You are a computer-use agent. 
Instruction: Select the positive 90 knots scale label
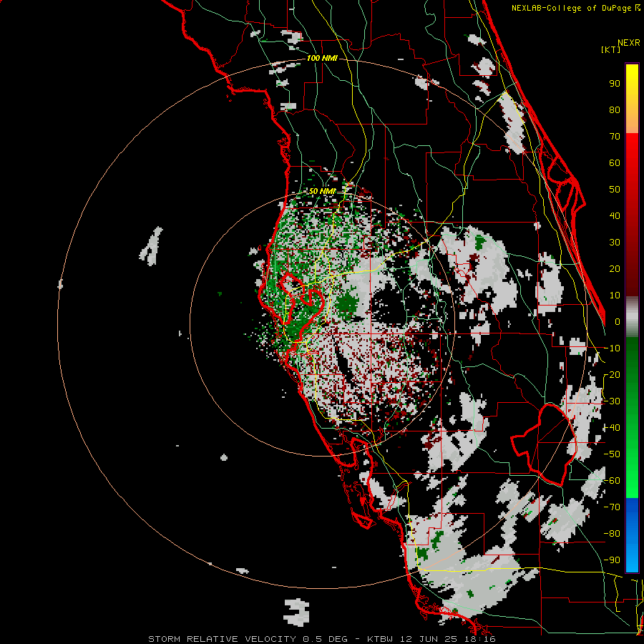(615, 84)
